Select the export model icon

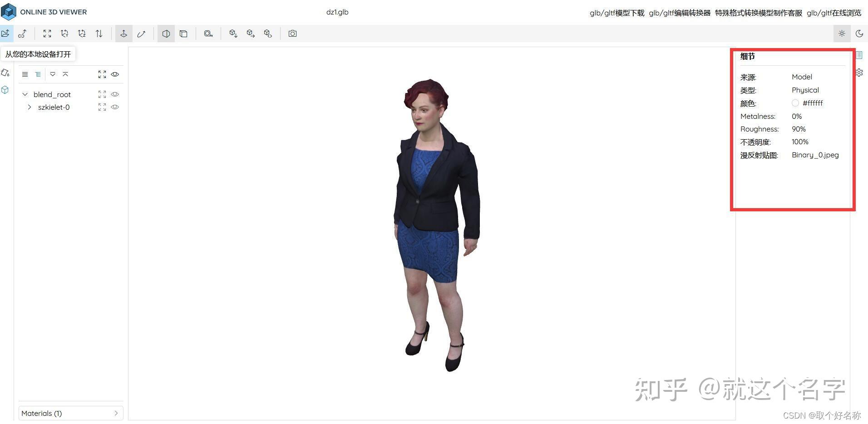click(x=251, y=33)
